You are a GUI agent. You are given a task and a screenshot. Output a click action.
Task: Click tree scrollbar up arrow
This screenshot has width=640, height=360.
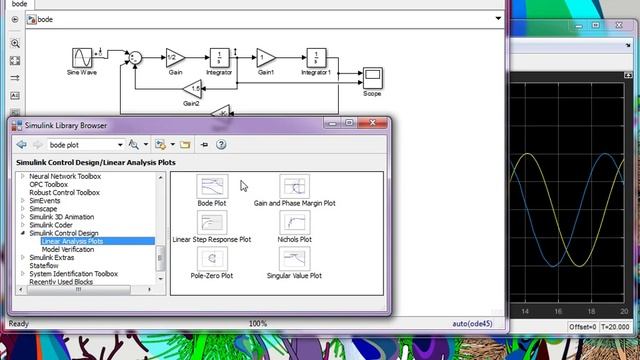click(160, 177)
